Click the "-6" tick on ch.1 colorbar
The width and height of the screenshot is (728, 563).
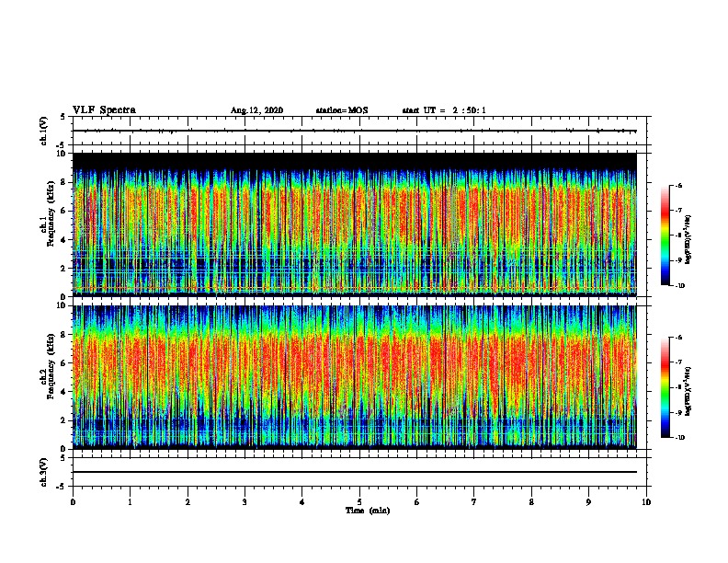click(679, 185)
